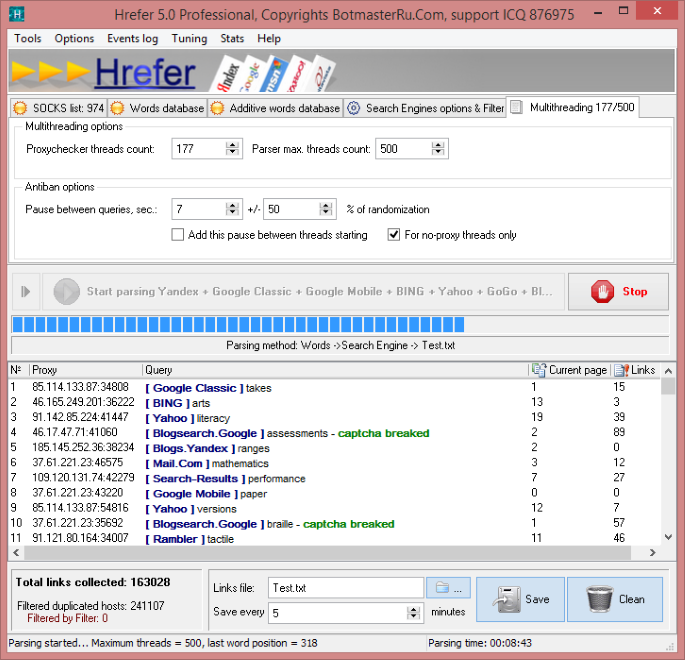
Task: Click the scroll right arrow under results
Action: 652,553
